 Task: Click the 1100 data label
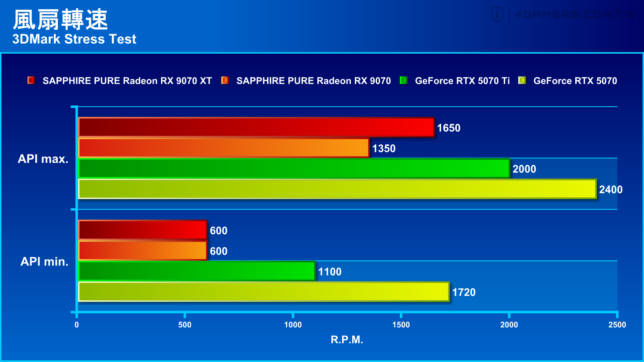click(x=330, y=272)
